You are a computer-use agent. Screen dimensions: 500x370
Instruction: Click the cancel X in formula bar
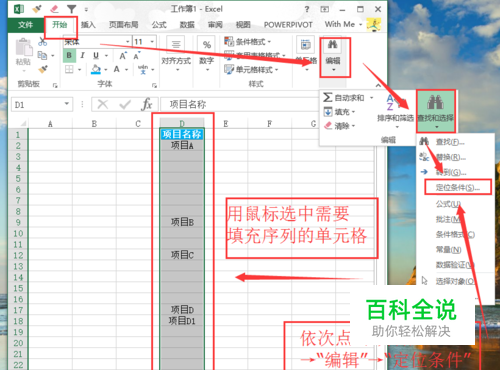(103, 105)
